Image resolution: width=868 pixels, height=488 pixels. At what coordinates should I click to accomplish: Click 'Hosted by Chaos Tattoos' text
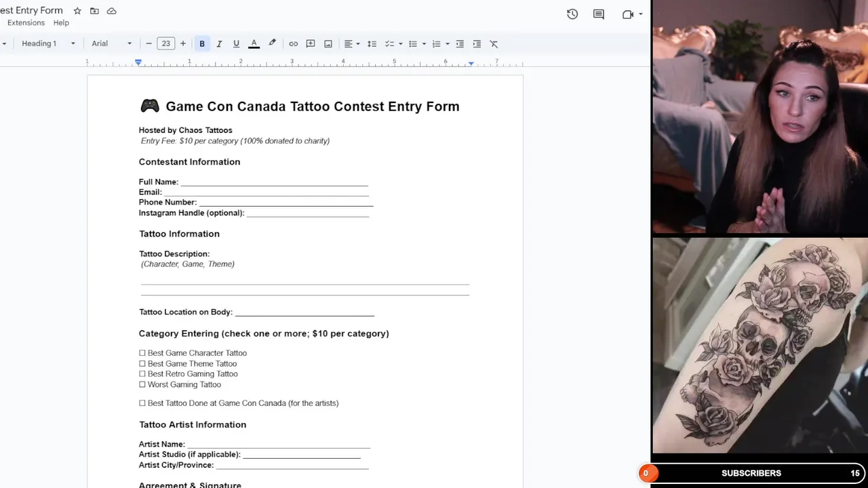pos(186,130)
